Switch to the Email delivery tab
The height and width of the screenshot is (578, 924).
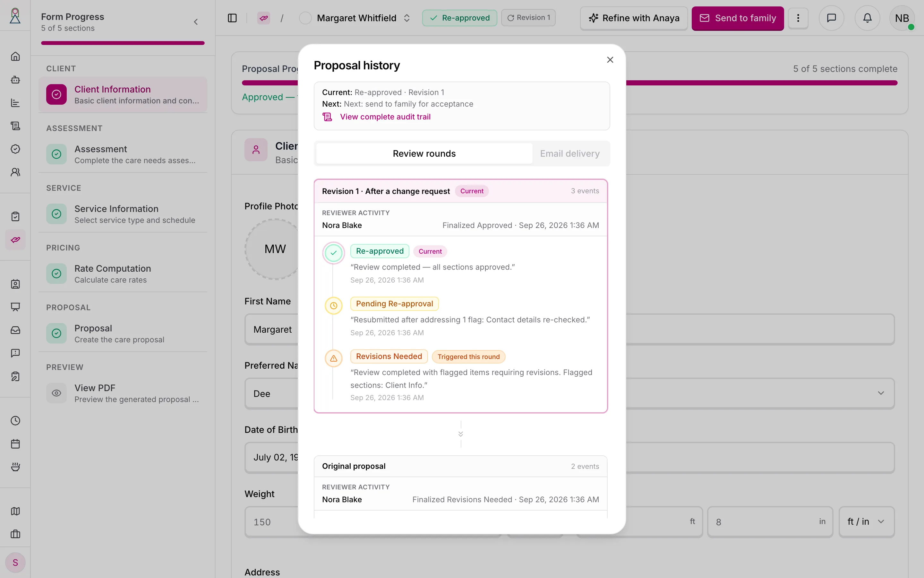pos(570,153)
